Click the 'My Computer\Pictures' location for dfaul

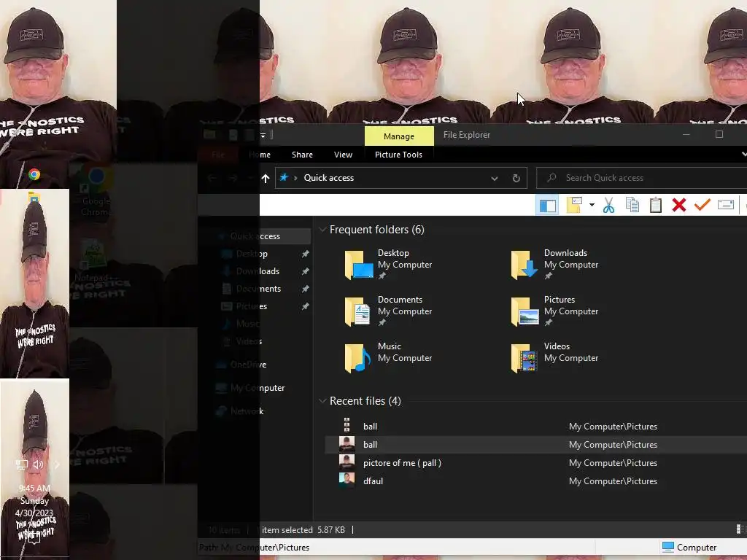click(613, 481)
